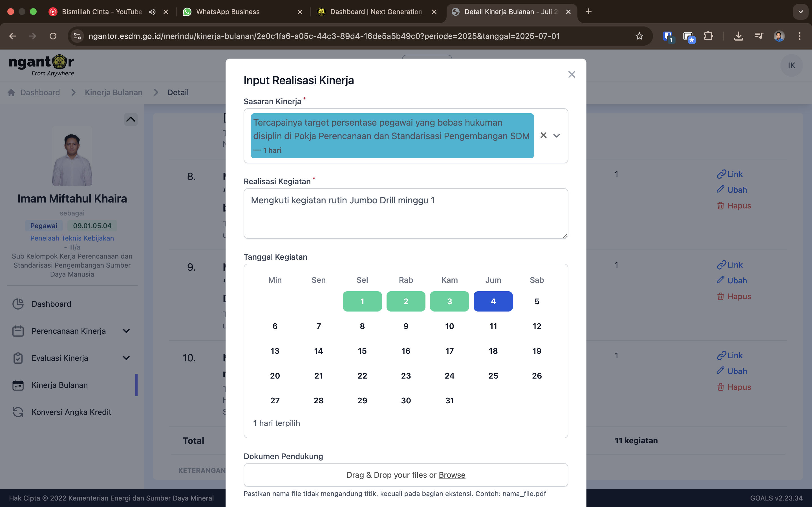The image size is (812, 507).
Task: Close the Input Realisasi Kinerja dialog
Action: (x=572, y=74)
